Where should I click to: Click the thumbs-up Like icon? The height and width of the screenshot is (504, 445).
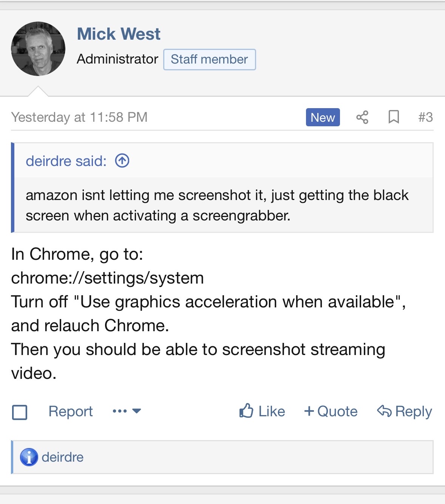[246, 411]
